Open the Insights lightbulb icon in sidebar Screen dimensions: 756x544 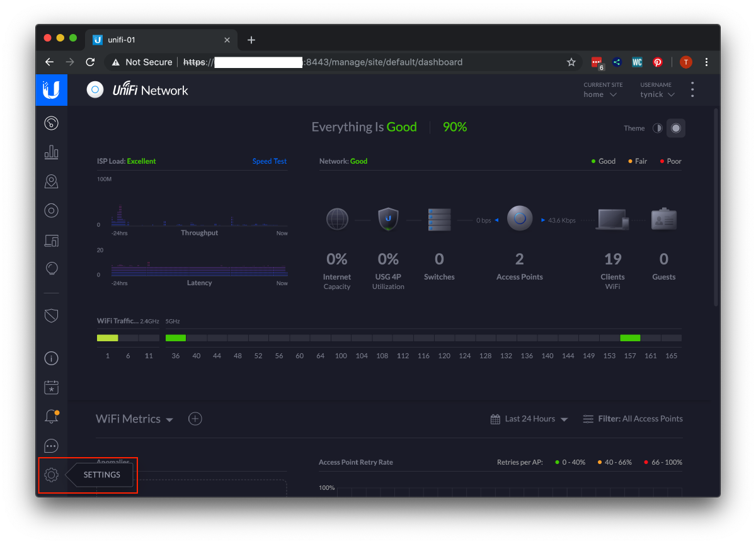(52, 269)
